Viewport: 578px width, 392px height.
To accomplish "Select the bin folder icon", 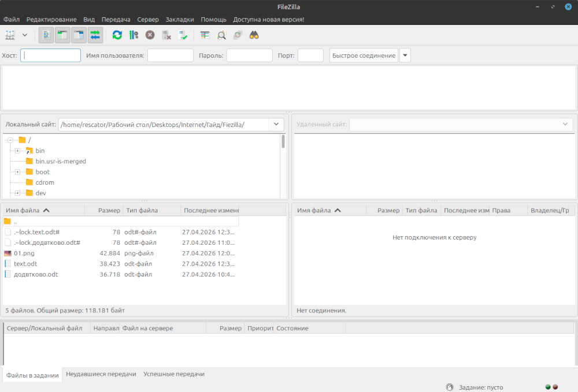I will click(29, 151).
